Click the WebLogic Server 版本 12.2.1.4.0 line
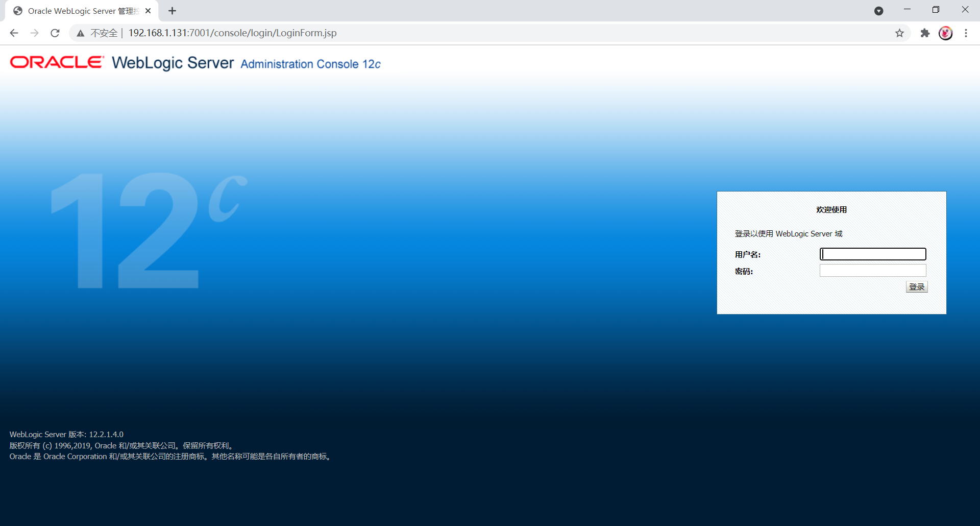This screenshot has width=980, height=526. (x=66, y=435)
